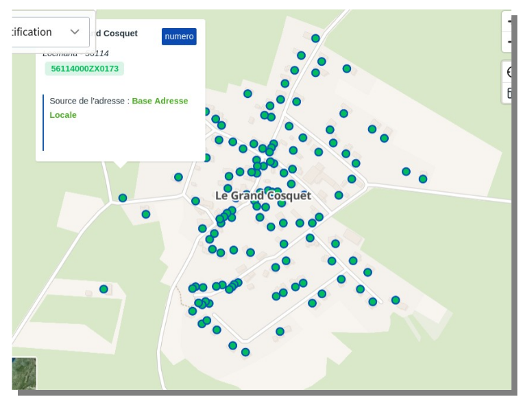Click the "Source de l'adresse" label
Viewport: 532px width, 405px height.
tap(89, 101)
